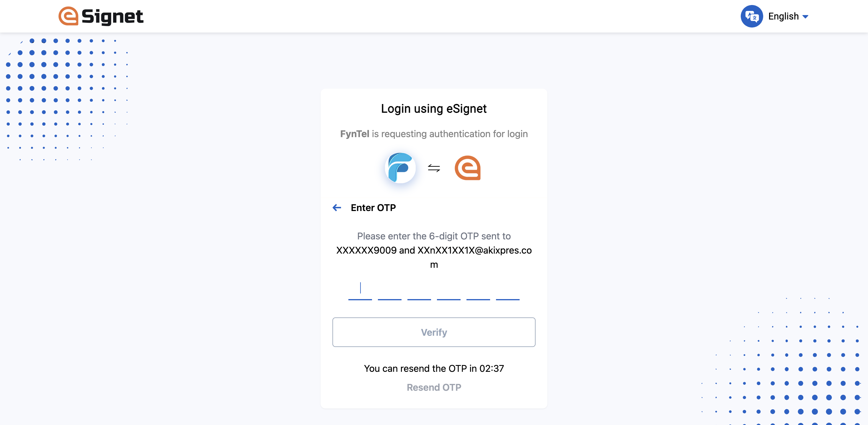Select the fourth OTP digit field

pyautogui.click(x=448, y=290)
